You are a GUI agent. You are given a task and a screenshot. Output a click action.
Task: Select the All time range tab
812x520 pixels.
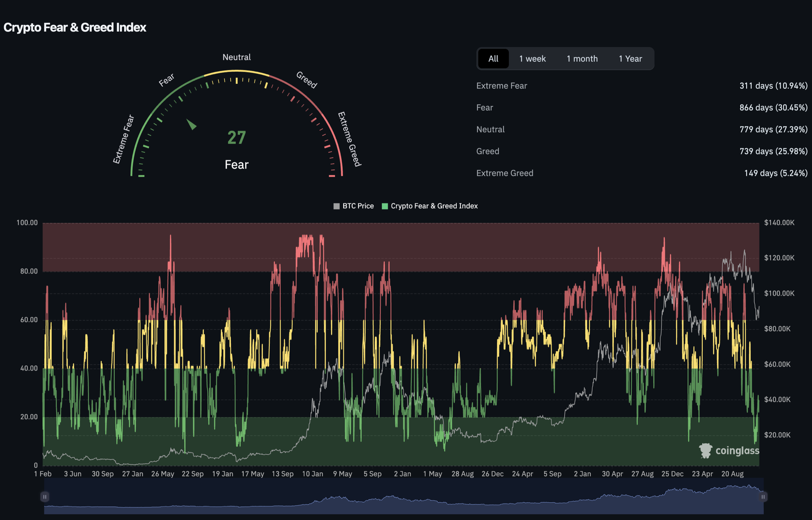tap(493, 59)
